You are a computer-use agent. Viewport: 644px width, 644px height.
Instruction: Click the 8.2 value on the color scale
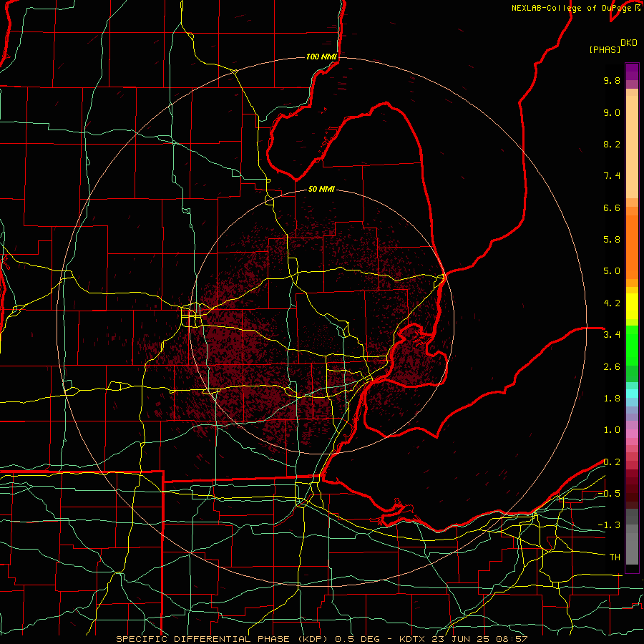[x=612, y=144]
